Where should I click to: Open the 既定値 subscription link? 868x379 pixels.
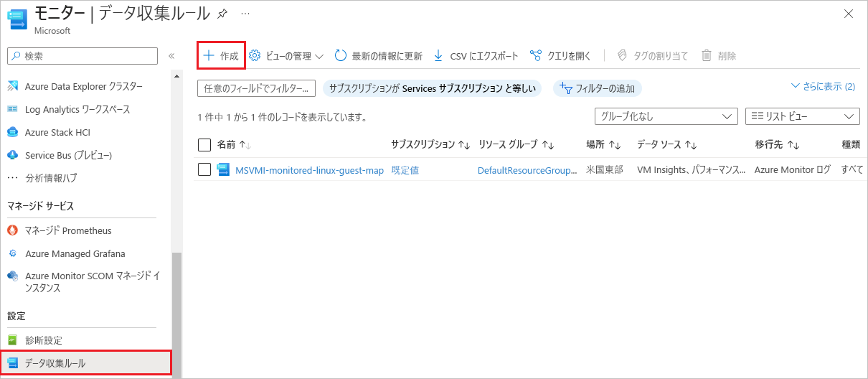click(x=405, y=170)
